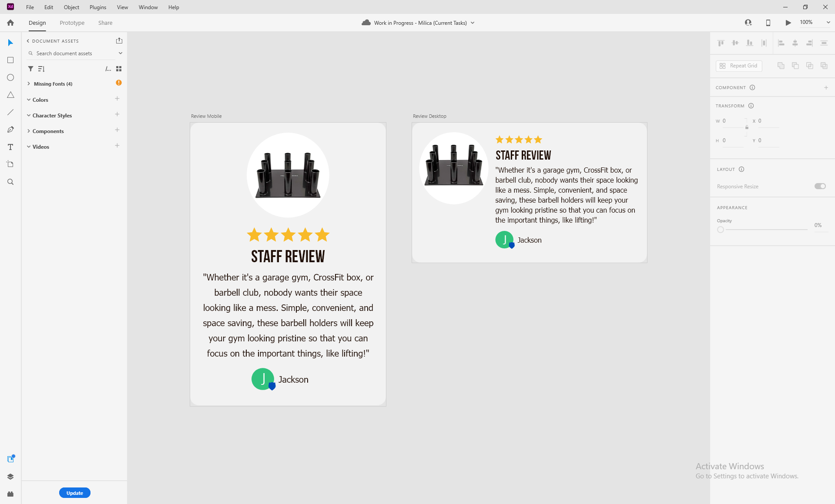Switch to the Prototype tab
Image resolution: width=835 pixels, height=504 pixels.
pyautogui.click(x=72, y=23)
